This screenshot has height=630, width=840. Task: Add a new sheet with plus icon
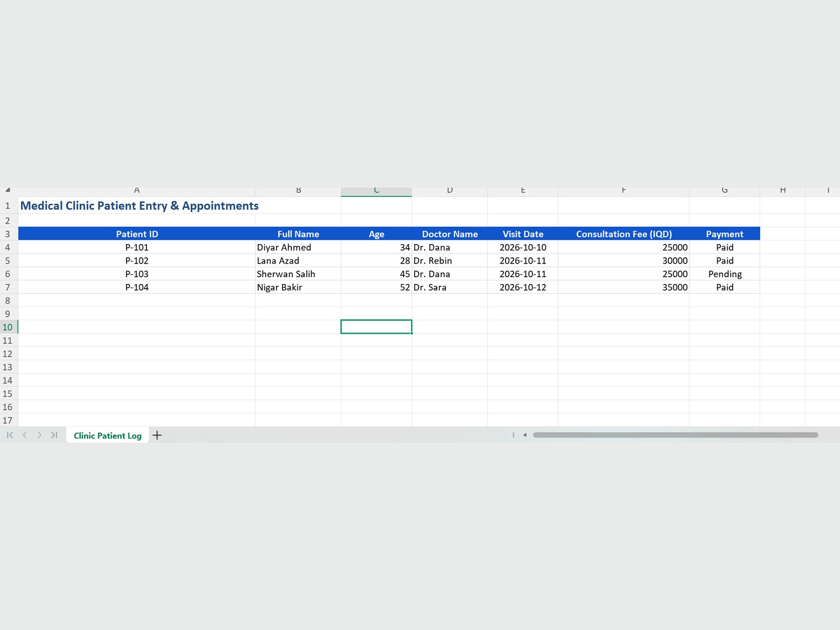[157, 435]
